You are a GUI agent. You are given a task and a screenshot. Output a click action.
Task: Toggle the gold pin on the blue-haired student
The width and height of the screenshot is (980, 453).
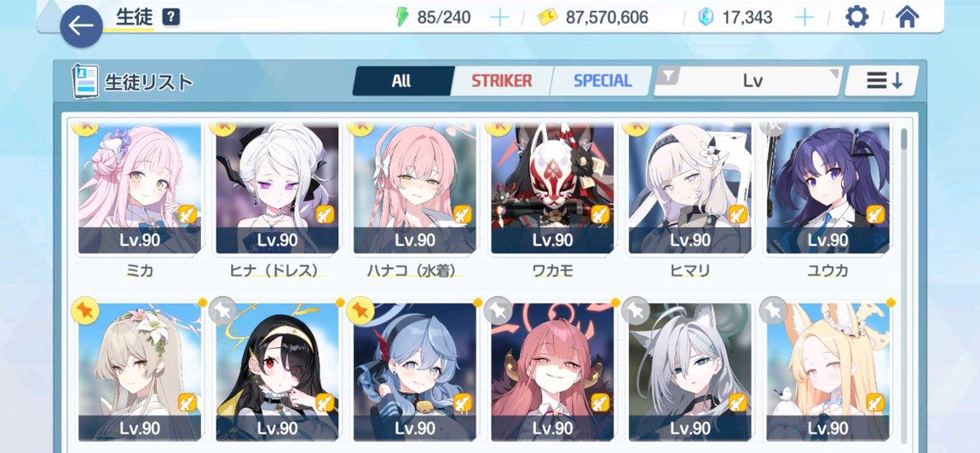pyautogui.click(x=360, y=311)
